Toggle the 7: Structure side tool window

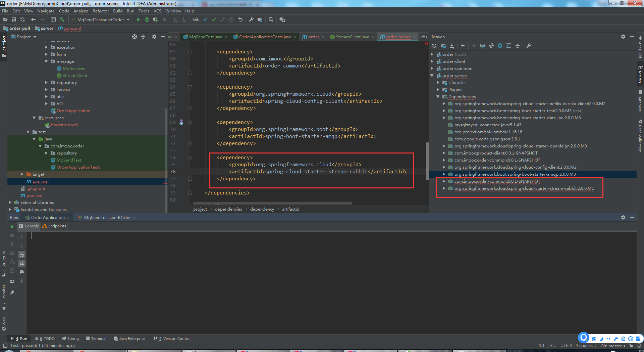coord(4,264)
